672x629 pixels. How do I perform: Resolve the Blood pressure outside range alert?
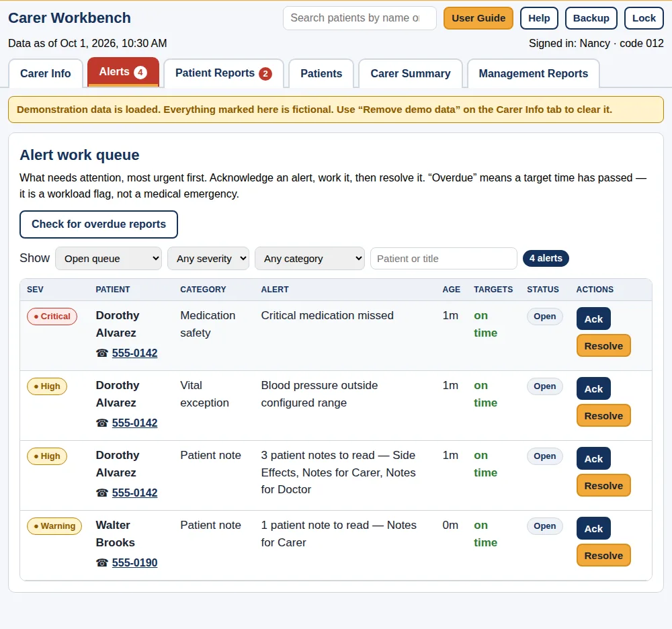[603, 415]
